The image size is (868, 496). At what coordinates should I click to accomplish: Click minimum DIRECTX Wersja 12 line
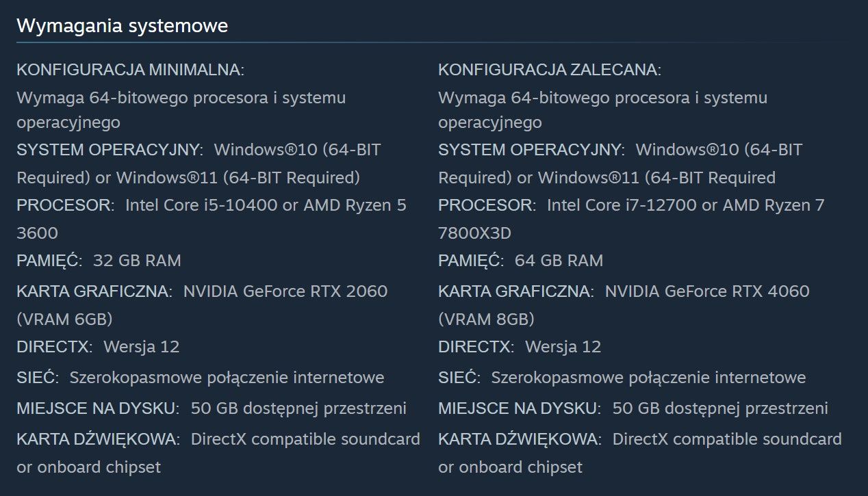coord(98,347)
